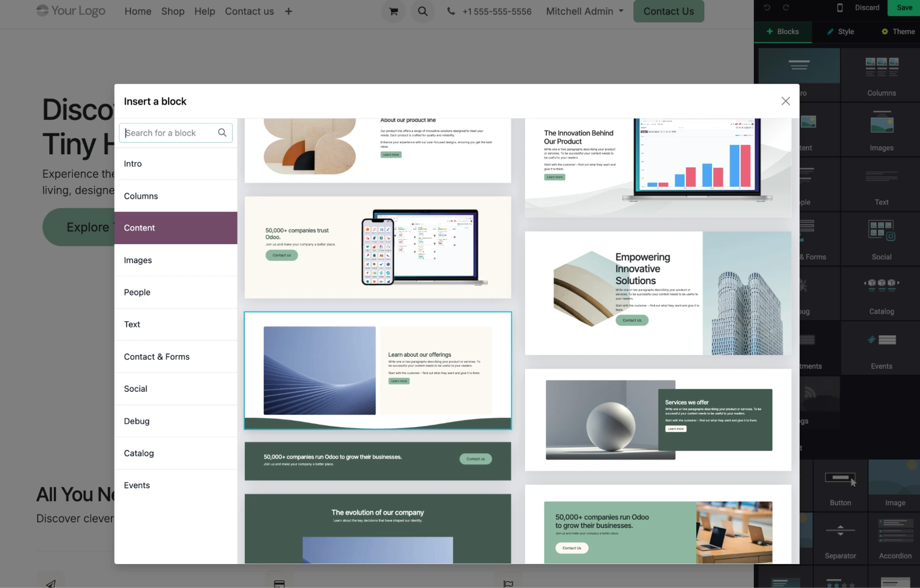Open the Shop menu item
The image size is (920, 588).
[172, 11]
